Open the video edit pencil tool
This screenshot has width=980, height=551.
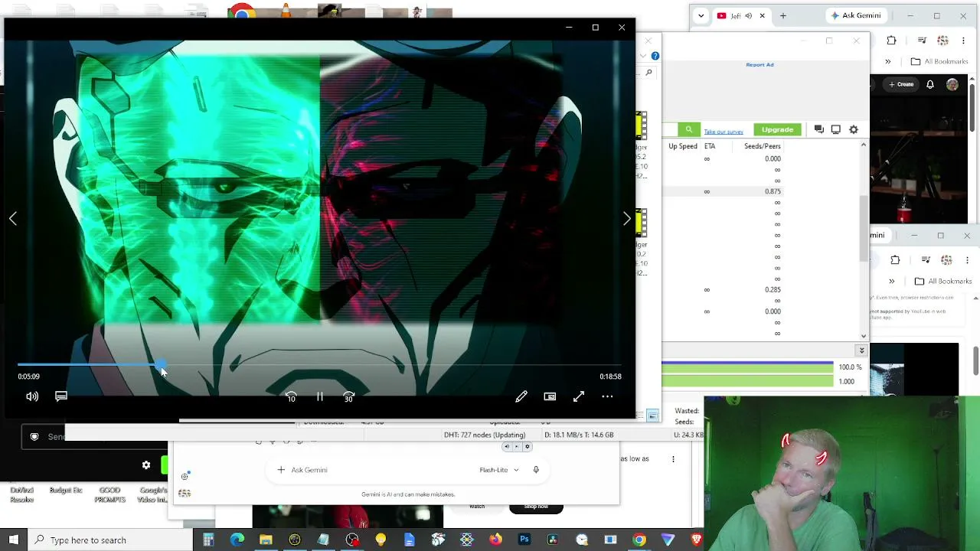pyautogui.click(x=521, y=396)
